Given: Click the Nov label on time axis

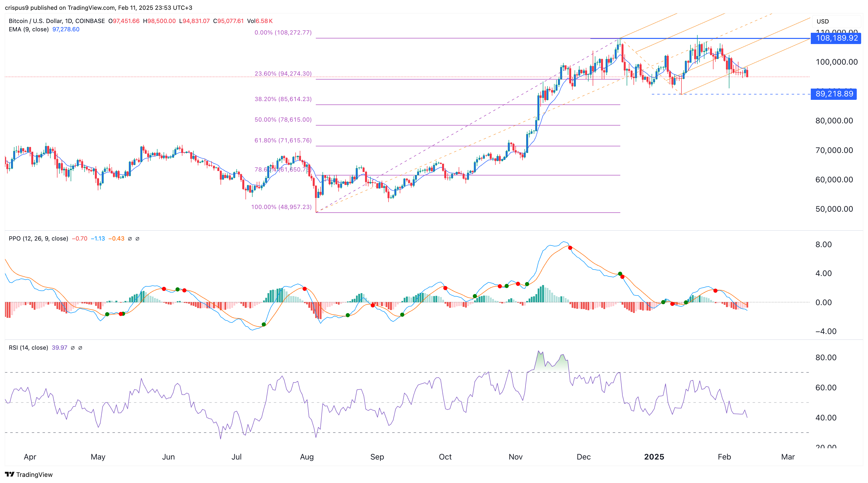Looking at the screenshot, I should 516,457.
